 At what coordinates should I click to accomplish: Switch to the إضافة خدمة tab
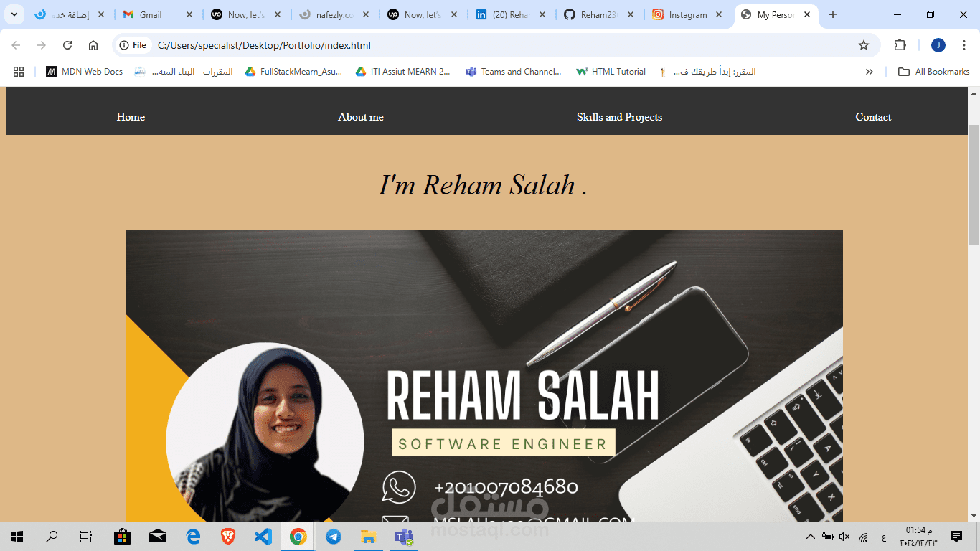click(70, 14)
